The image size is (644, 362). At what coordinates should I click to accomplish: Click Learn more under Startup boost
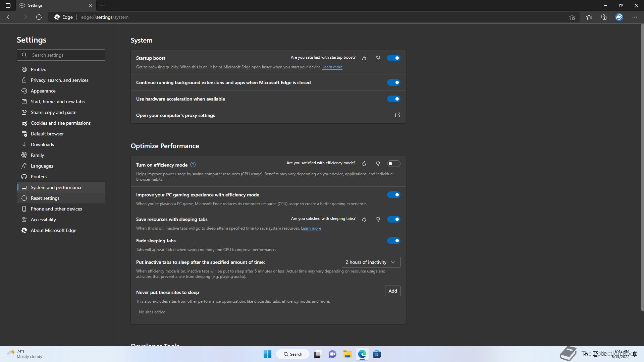[x=332, y=67]
